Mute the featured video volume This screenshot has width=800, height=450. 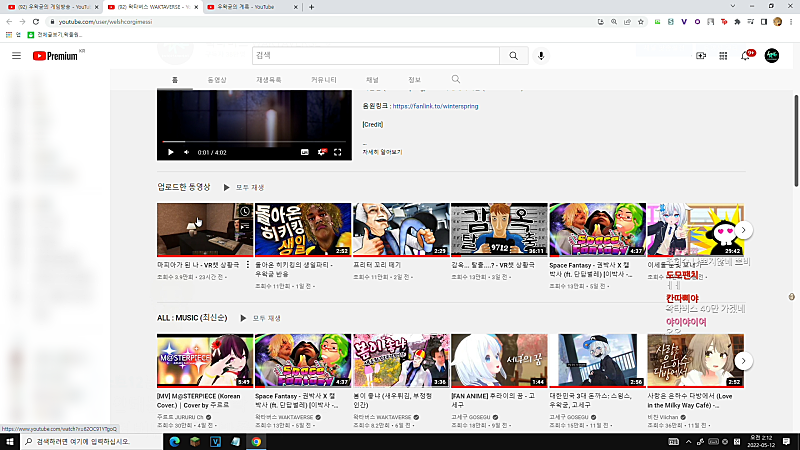click(187, 152)
